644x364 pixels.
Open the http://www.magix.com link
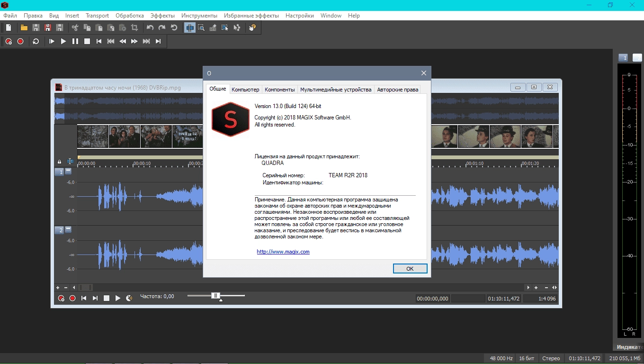pos(283,252)
